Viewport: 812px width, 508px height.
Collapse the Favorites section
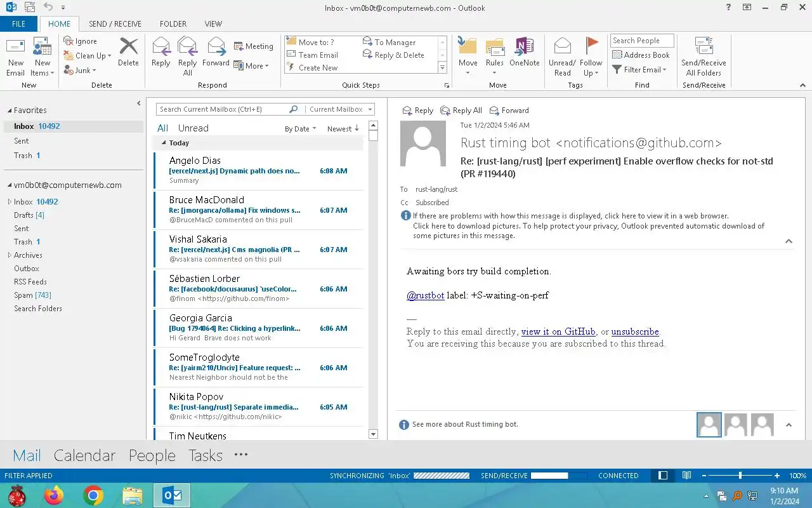(9, 110)
